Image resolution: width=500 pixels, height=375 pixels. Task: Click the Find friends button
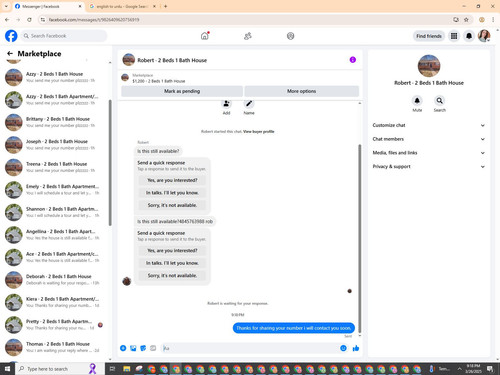tap(429, 36)
